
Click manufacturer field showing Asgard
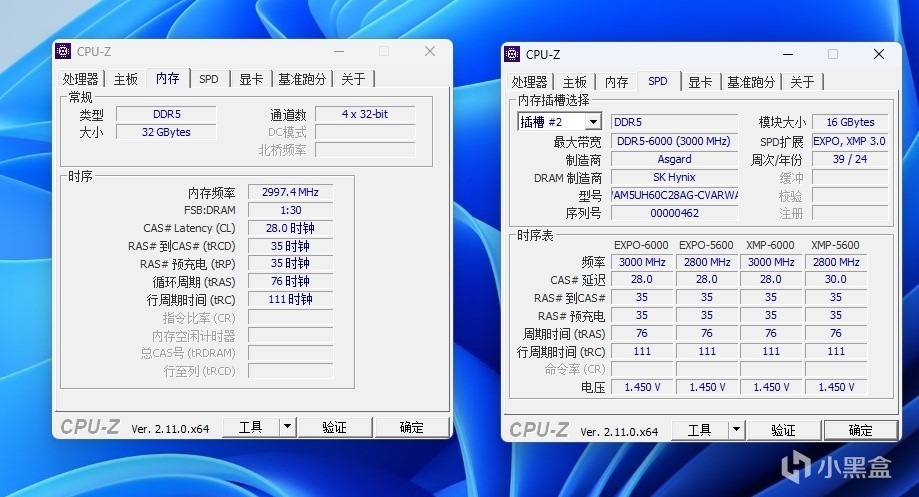click(x=674, y=159)
